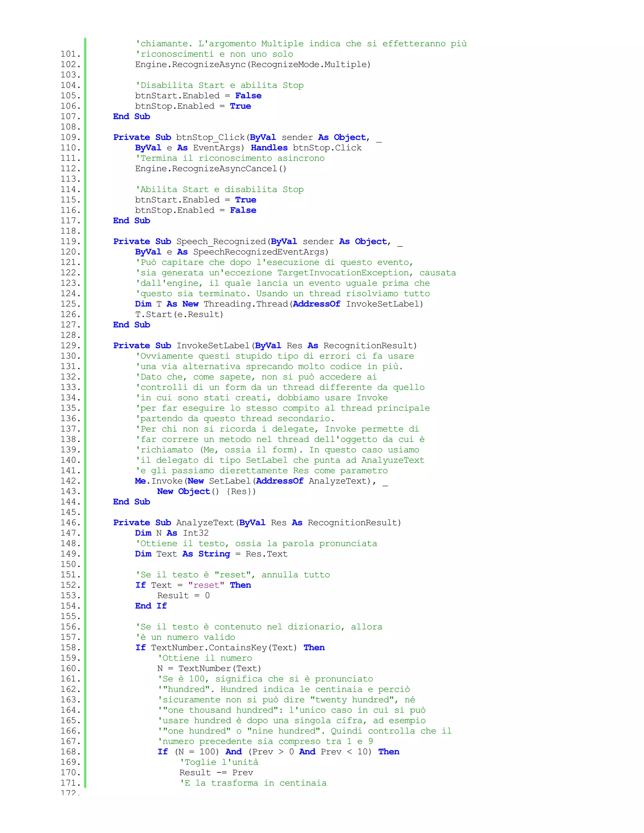Screen dimensions: 644x833
Task: Click 'N = TextNumber(Text)' line
Action: click(209, 669)
